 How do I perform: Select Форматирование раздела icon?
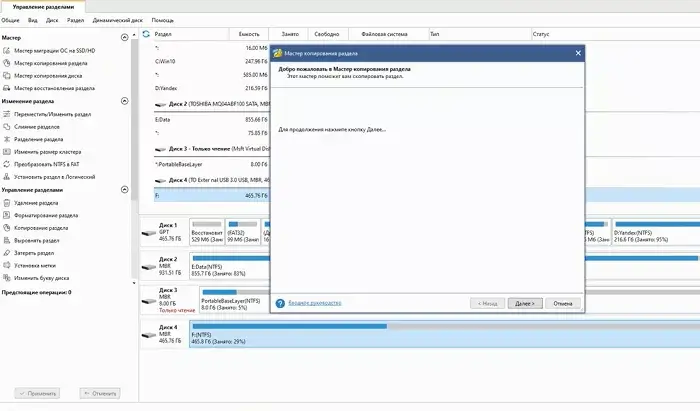pyautogui.click(x=7, y=216)
